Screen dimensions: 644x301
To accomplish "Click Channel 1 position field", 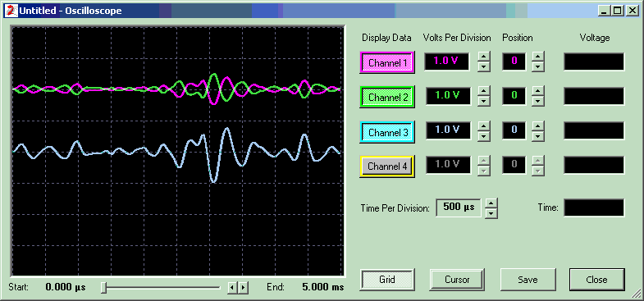I will [x=514, y=62].
